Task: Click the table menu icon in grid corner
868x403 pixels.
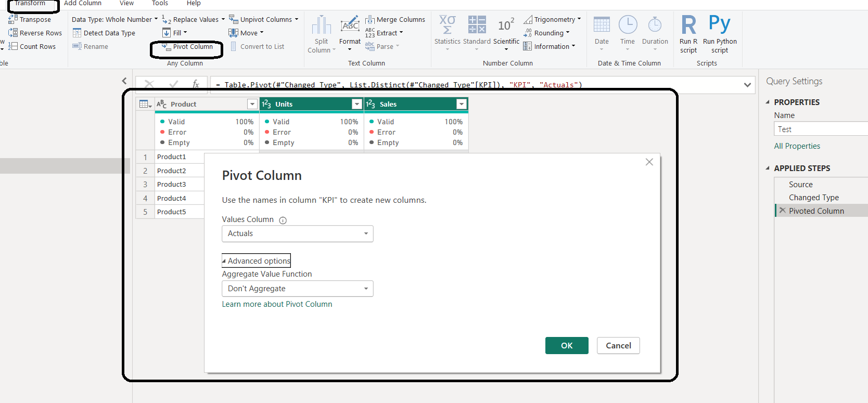Action: coord(145,104)
